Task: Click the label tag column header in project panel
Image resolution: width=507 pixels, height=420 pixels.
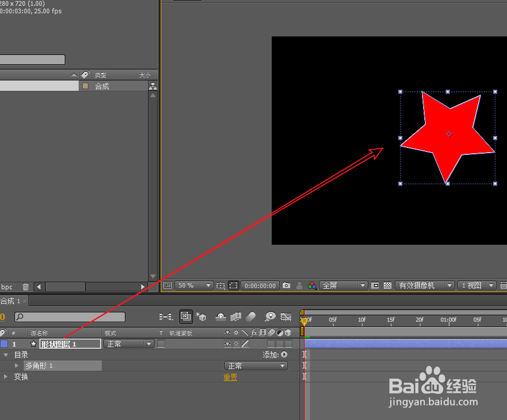Action: [86, 75]
